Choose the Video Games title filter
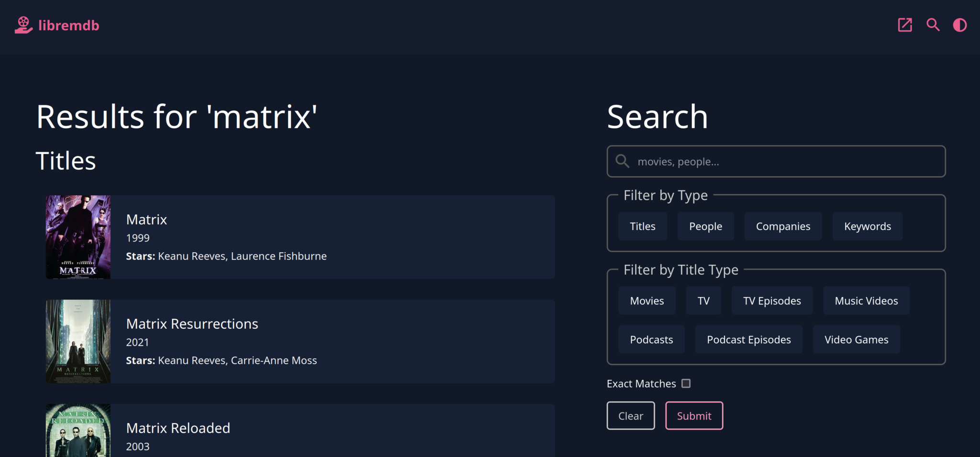 pyautogui.click(x=856, y=340)
